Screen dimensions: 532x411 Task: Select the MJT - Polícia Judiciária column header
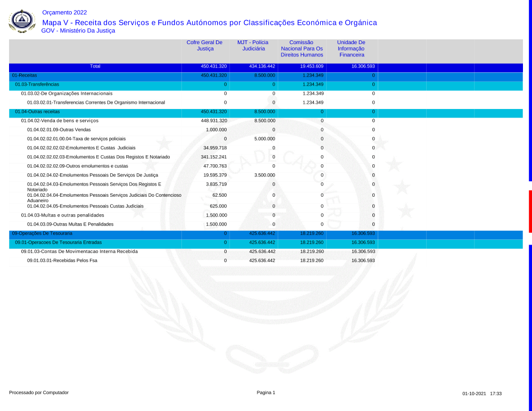point(253,46)
